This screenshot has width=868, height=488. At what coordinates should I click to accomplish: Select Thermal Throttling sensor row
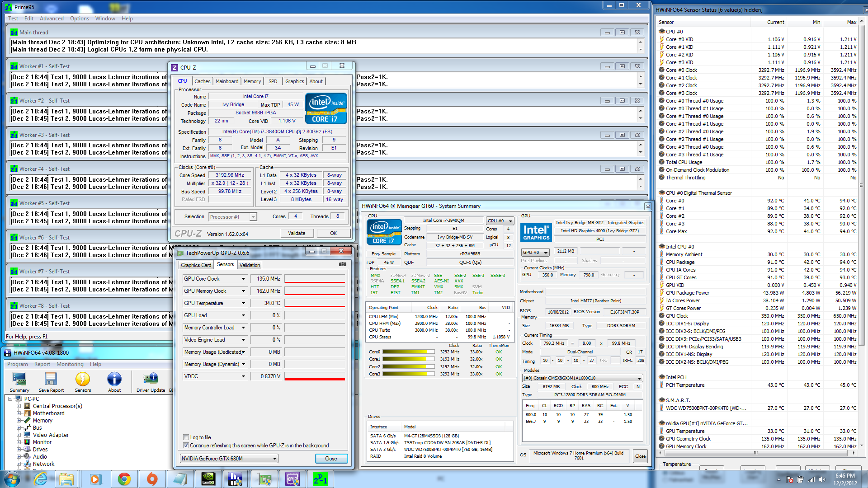click(x=758, y=178)
